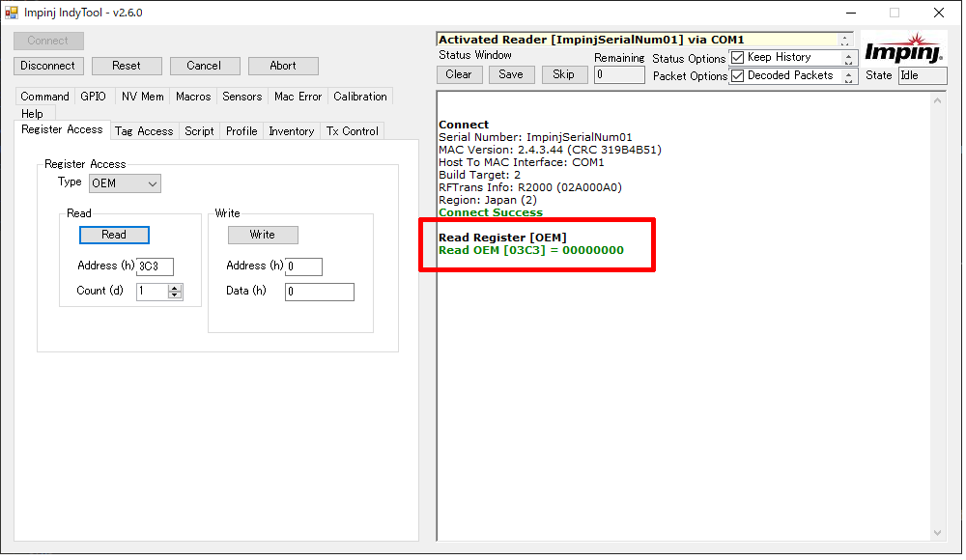966x560 pixels.
Task: Click the IndyTool title bar app icon
Action: (12, 13)
